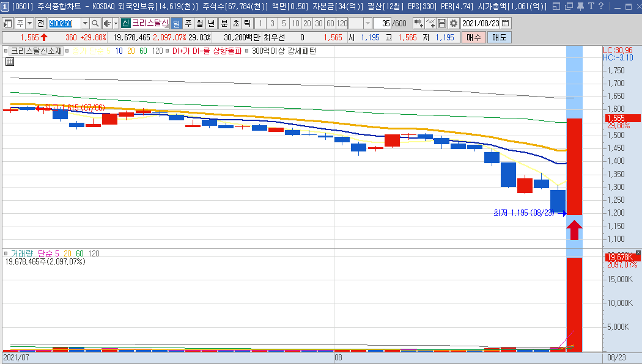Click the data grid icon on chart
This screenshot has width=642, height=364.
coord(10,62)
